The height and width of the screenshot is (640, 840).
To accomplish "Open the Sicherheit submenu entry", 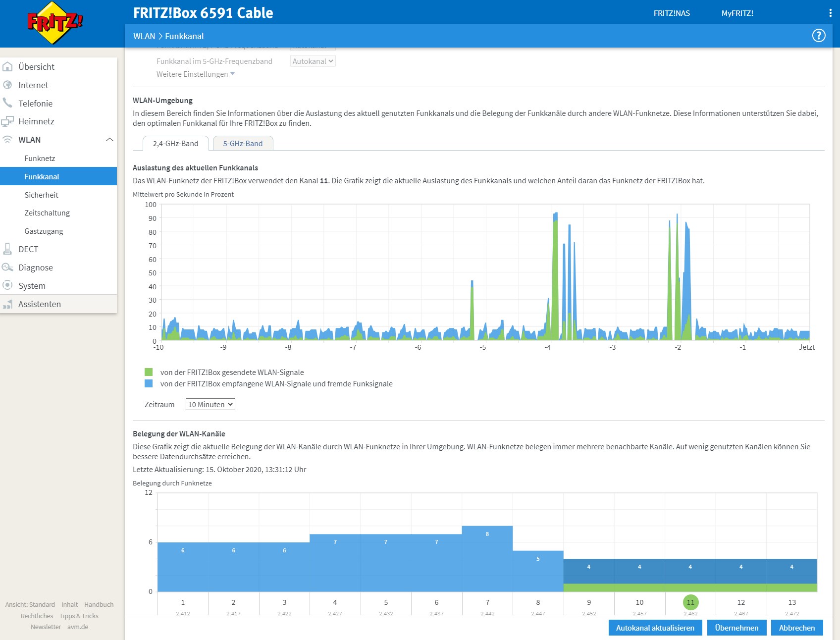I will pos(58,195).
